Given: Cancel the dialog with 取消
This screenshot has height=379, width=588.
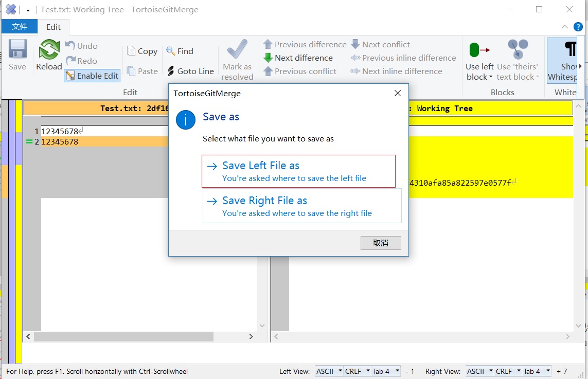Looking at the screenshot, I should 381,243.
